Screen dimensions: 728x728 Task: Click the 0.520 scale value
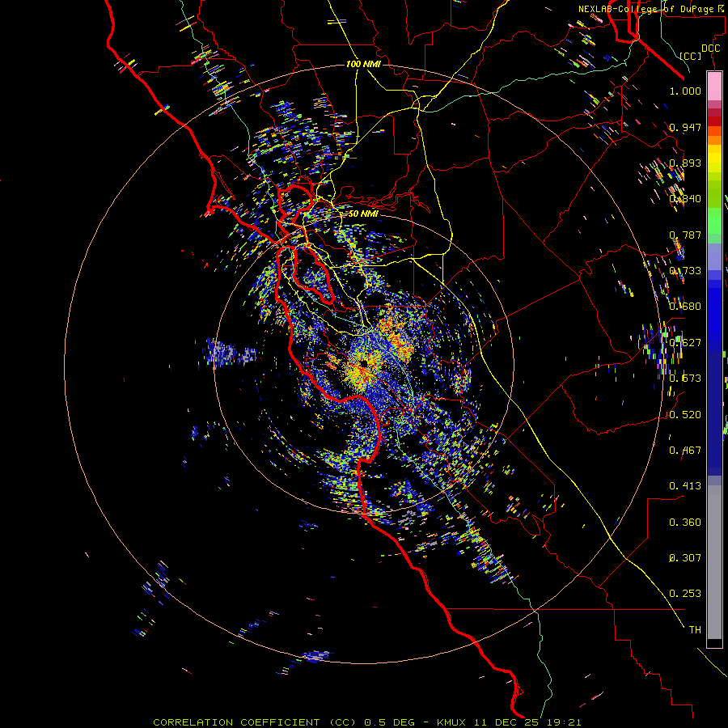coord(685,415)
